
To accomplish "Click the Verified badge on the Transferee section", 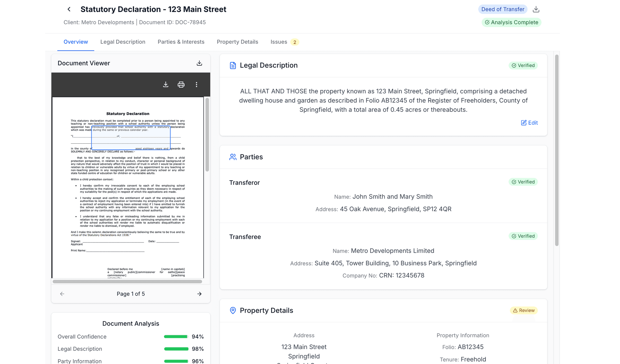I will pos(523,236).
